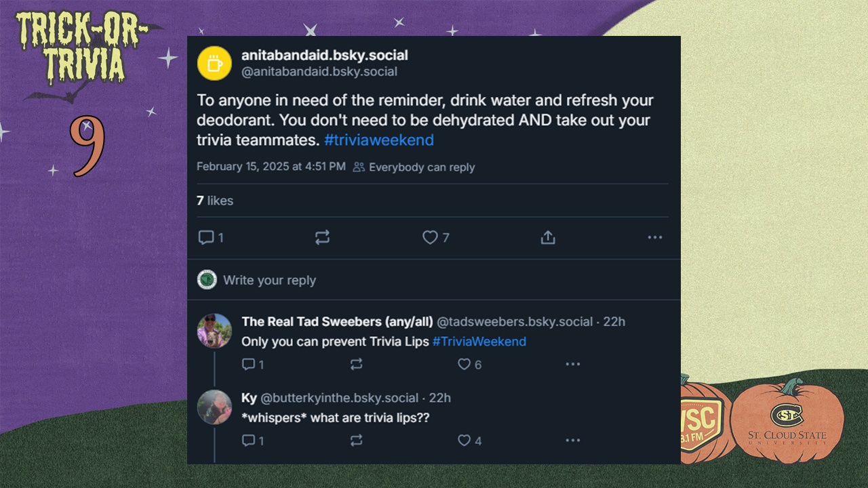868x488 pixels.
Task: Open more options on Tad Sweebers' reply
Action: (x=573, y=365)
